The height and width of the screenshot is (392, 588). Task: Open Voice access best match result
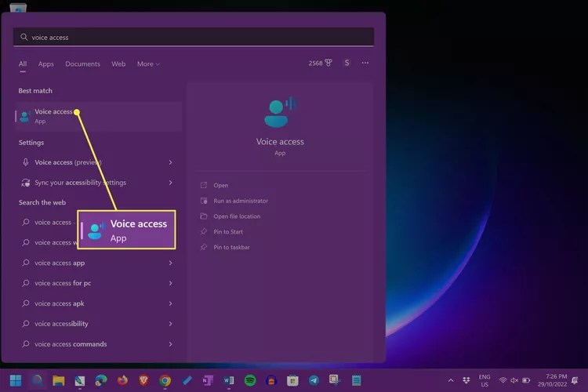coord(98,116)
